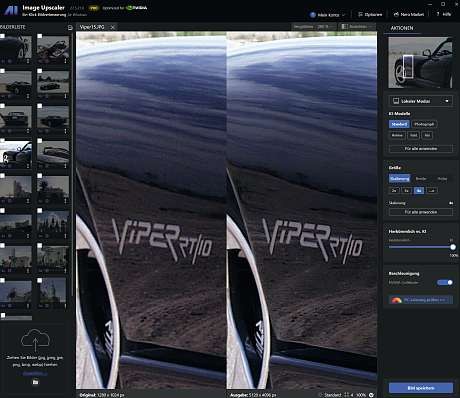Open Hilfe question mark icon

pyautogui.click(x=438, y=14)
